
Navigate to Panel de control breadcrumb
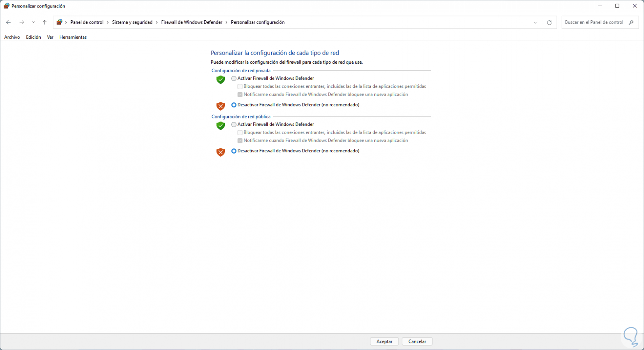[x=87, y=22]
